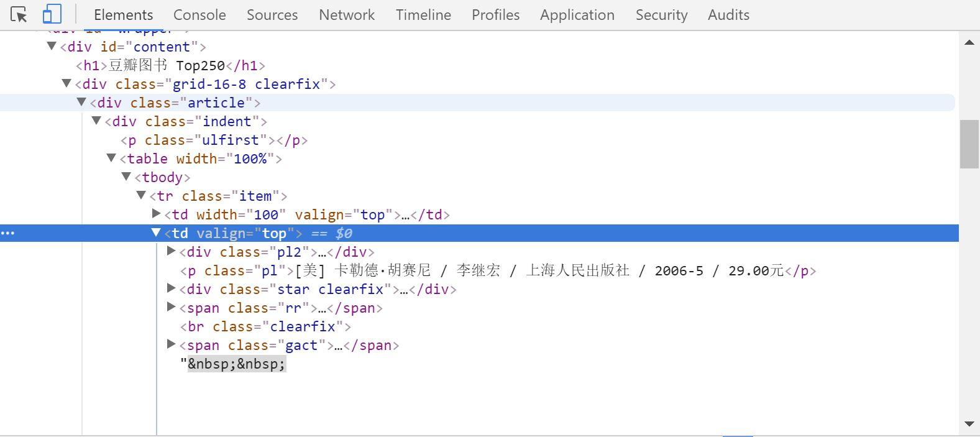Viewport: 980px width, 437px height.
Task: Open the Sources panel tab
Action: coord(272,15)
